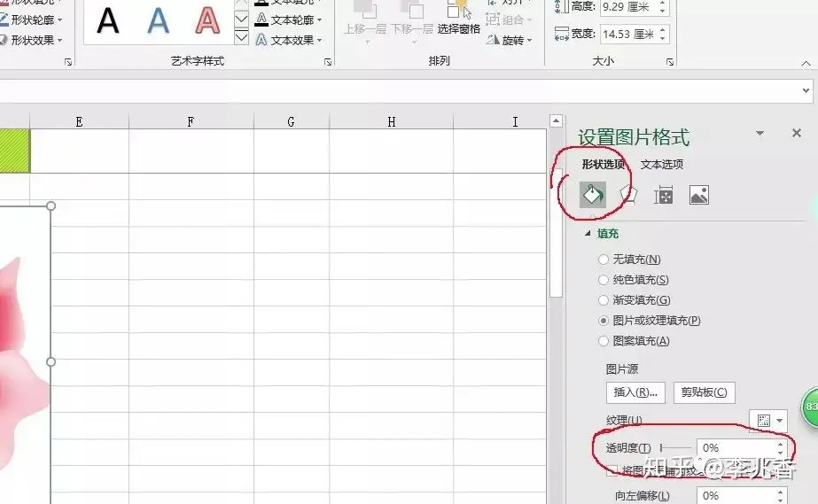Increase the 向左偏移 value with the up arrow
818x504 pixels.
click(781, 492)
